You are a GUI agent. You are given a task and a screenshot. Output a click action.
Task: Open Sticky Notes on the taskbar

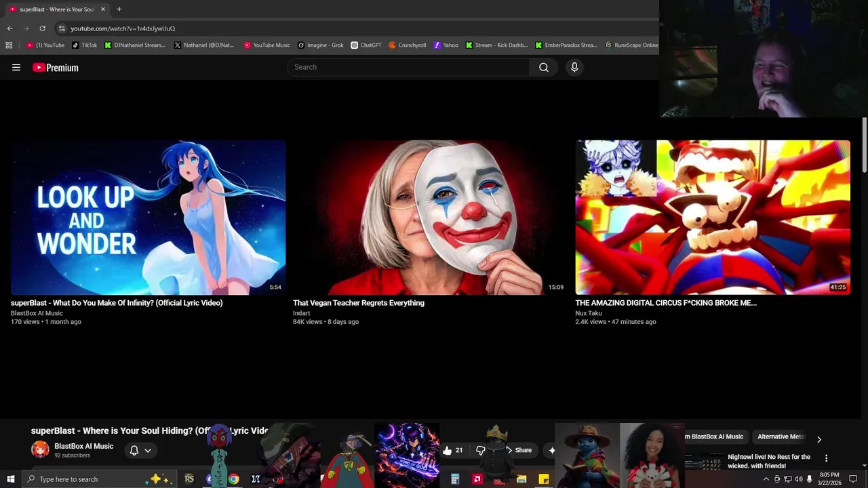[543, 479]
